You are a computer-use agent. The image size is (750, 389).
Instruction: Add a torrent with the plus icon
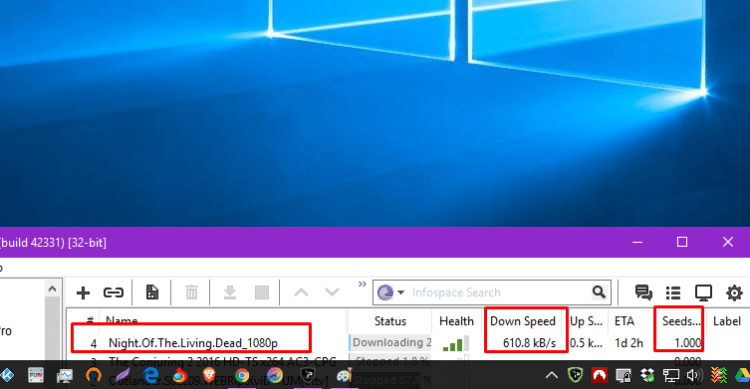click(83, 292)
